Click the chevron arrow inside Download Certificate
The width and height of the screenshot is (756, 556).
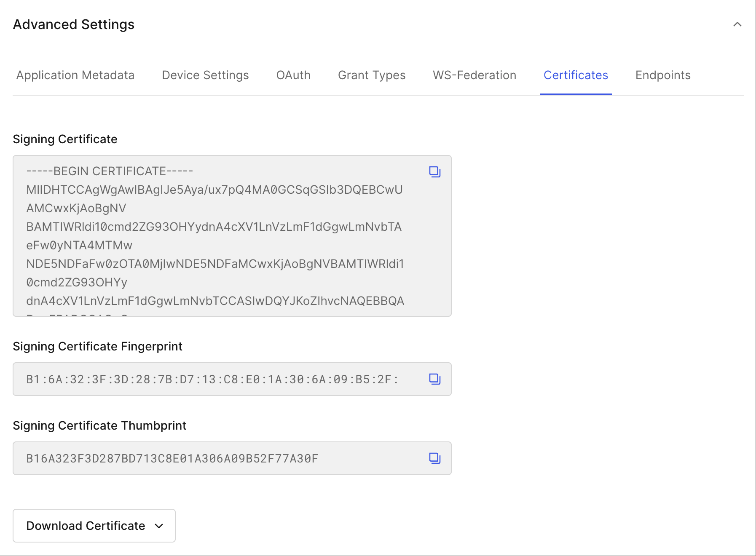click(159, 526)
